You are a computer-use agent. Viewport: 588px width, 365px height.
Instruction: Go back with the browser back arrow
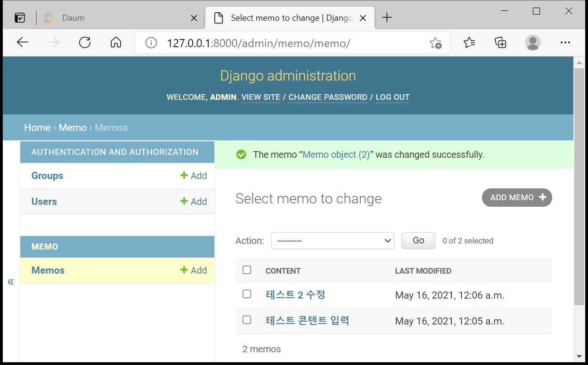[x=23, y=43]
